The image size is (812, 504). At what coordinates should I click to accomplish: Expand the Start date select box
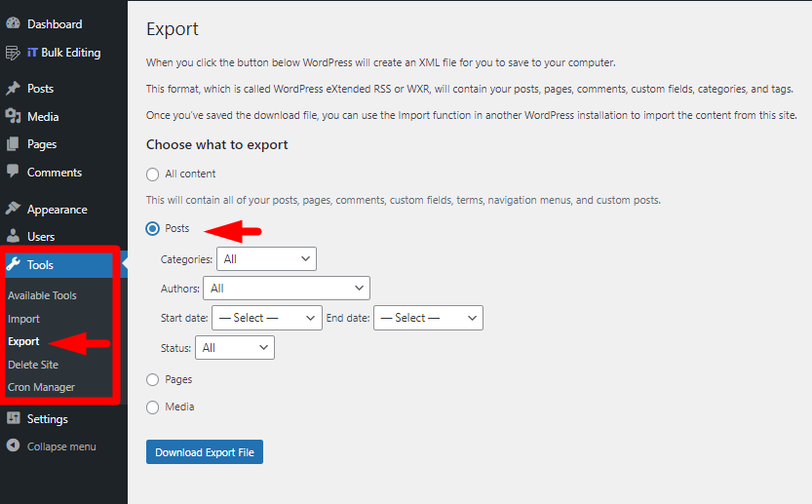click(x=267, y=318)
